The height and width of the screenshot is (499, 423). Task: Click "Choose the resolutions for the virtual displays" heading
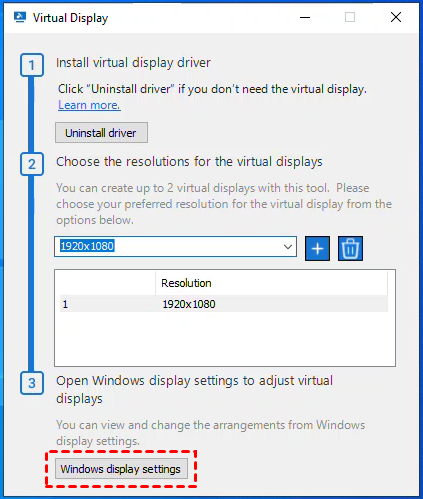(x=189, y=162)
